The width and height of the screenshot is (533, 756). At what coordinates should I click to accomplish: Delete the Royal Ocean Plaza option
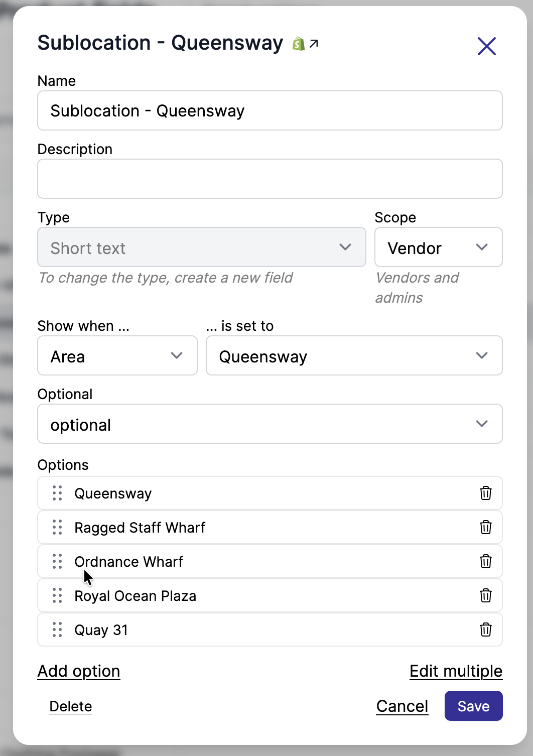point(485,596)
